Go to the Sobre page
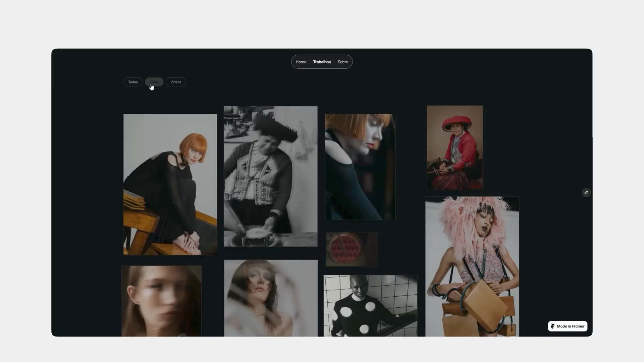 click(342, 62)
